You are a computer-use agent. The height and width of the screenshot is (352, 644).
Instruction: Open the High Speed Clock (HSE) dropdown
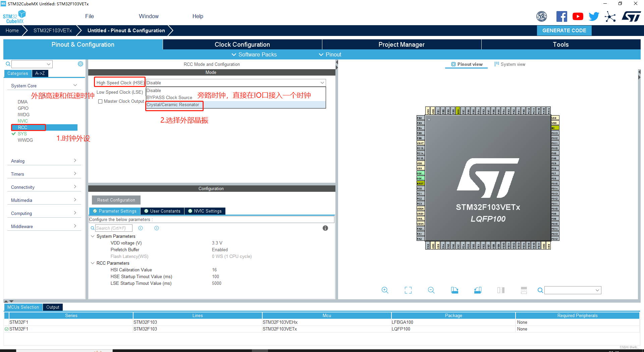pos(236,83)
